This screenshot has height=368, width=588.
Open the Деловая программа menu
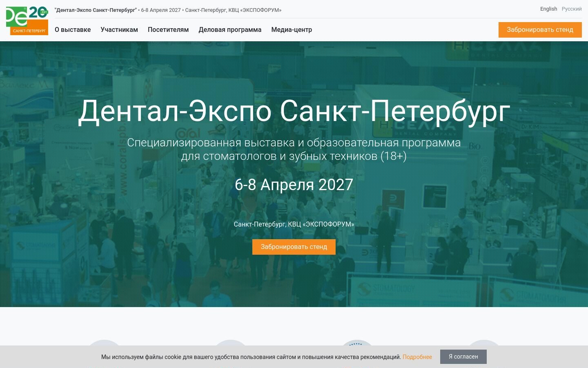[230, 30]
